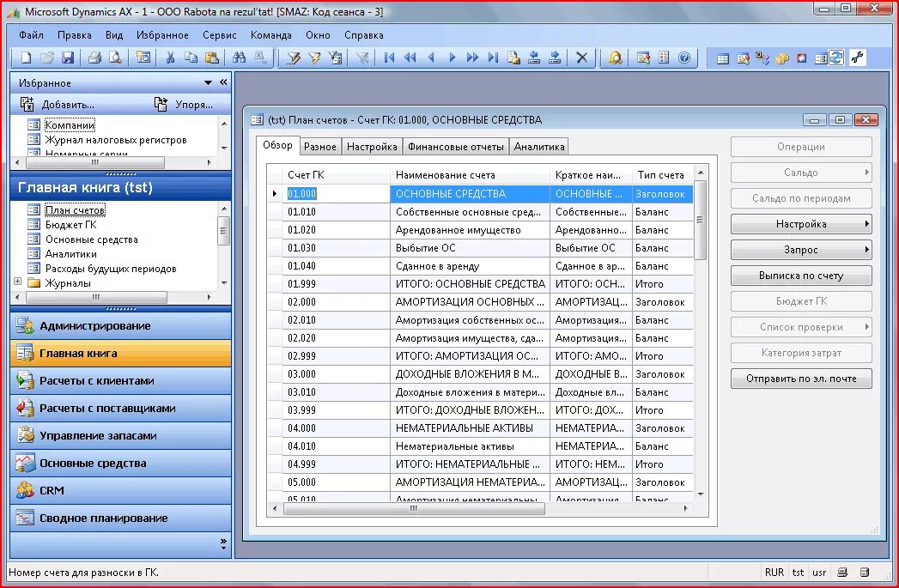Screen dimensions: 899x588
Task: Click Отправить по эл. почте button
Action: [x=801, y=379]
